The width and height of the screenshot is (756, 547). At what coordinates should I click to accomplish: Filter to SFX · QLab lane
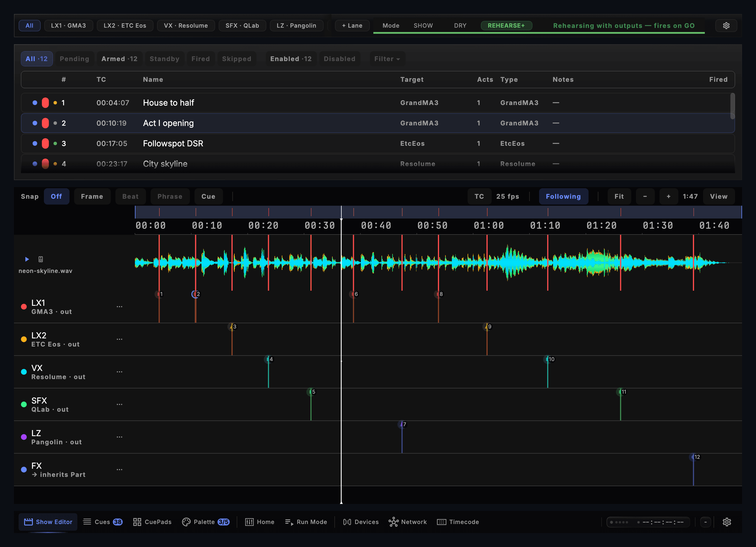(x=242, y=26)
